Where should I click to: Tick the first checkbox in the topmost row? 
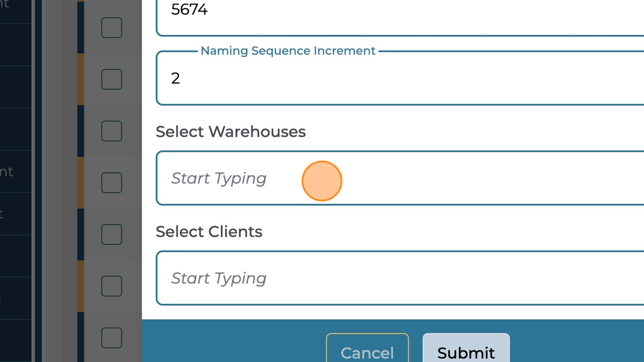coord(112,27)
